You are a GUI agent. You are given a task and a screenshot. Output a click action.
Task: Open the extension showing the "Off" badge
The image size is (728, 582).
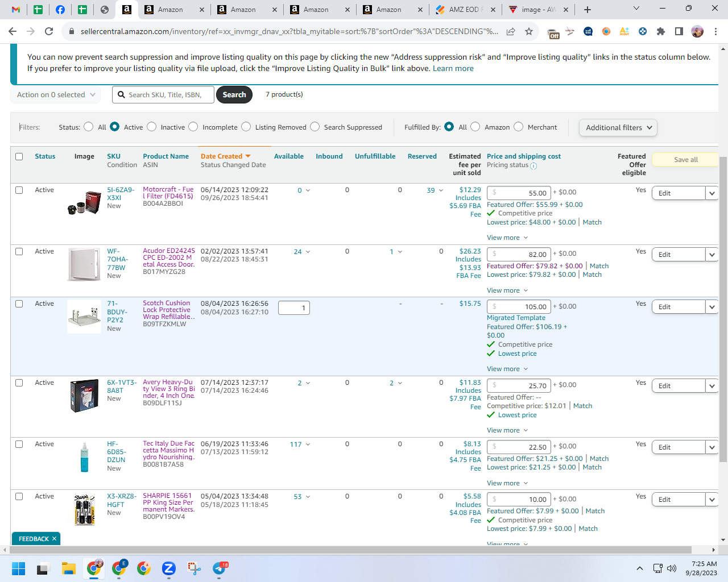point(552,32)
